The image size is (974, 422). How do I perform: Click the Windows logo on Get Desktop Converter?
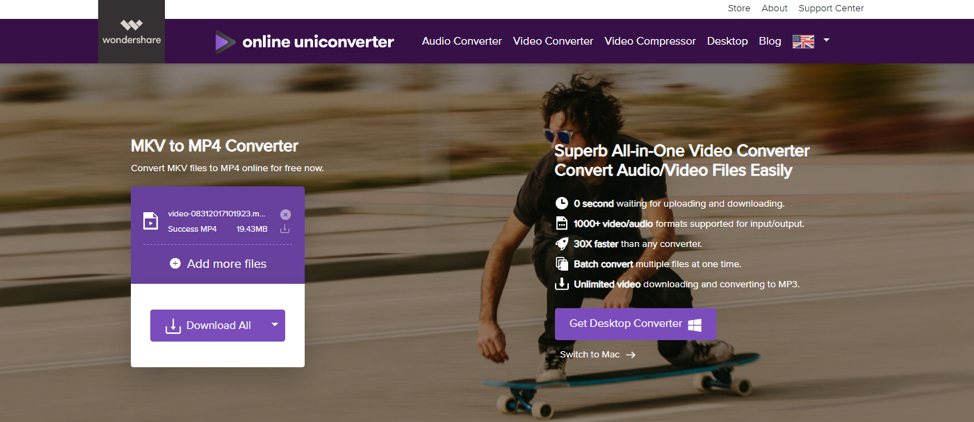[694, 324]
